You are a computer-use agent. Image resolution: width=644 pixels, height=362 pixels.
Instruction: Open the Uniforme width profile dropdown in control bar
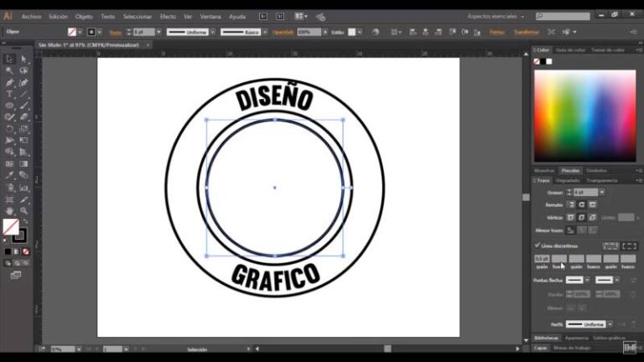[x=213, y=32]
